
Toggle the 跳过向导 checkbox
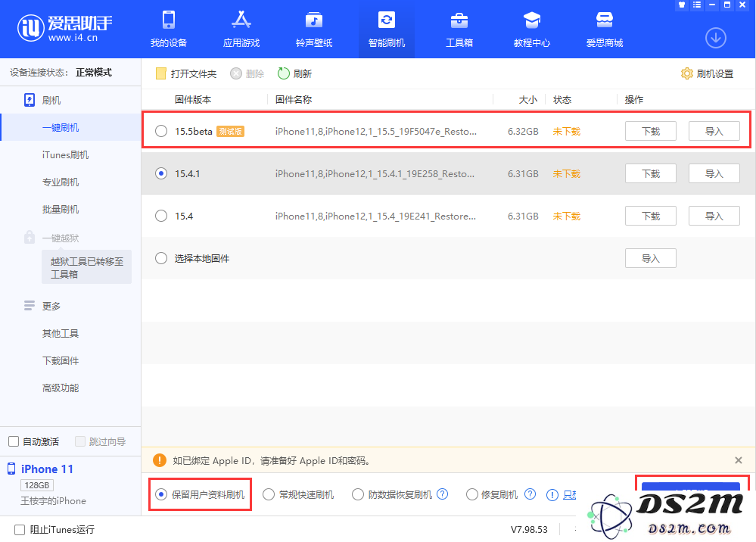(80, 441)
